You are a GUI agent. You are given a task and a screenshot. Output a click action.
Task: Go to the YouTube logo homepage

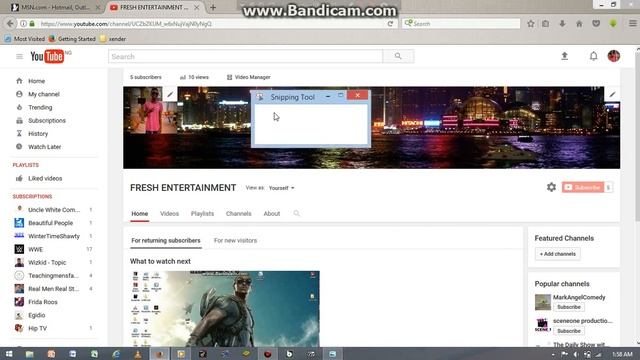coord(47,56)
